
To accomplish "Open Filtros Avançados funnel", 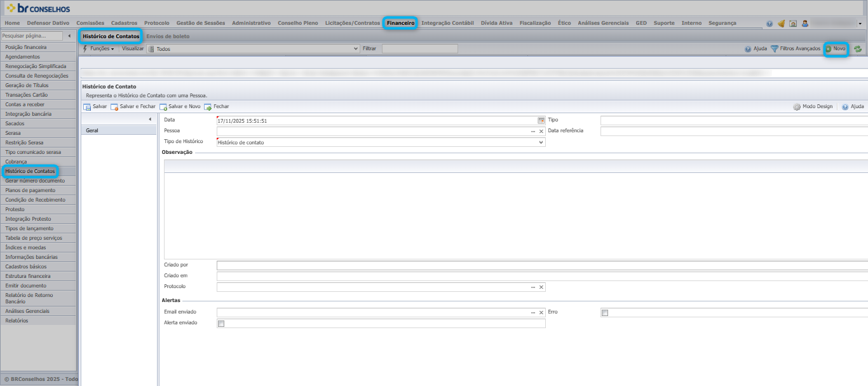I will [x=795, y=49].
